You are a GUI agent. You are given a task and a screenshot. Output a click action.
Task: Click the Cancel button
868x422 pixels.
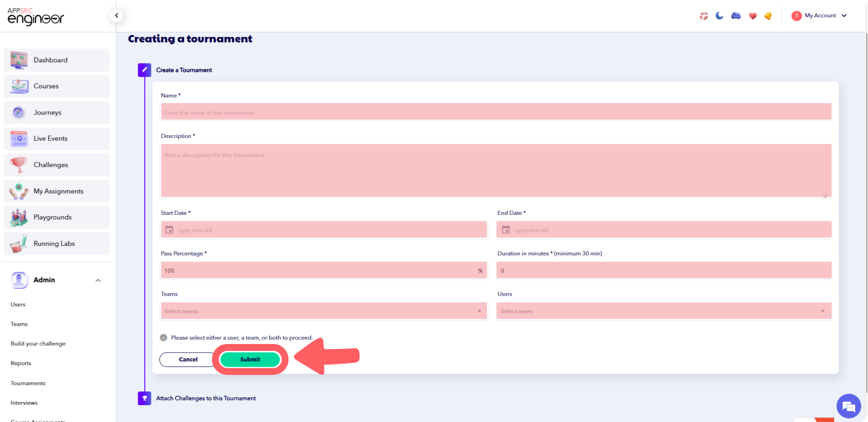(188, 359)
